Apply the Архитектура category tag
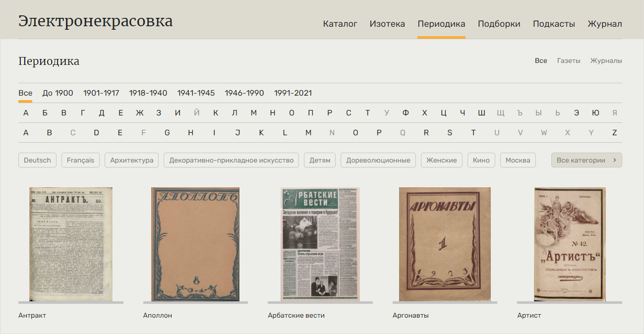The width and height of the screenshot is (644, 334). coord(132,160)
